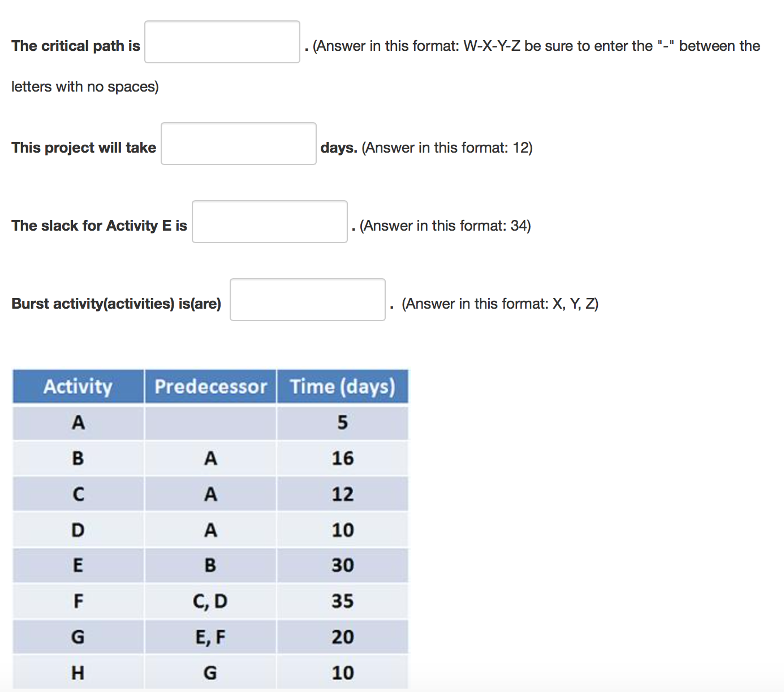This screenshot has height=692, width=784.
Task: Click time value 16 in row B
Action: 342,458
